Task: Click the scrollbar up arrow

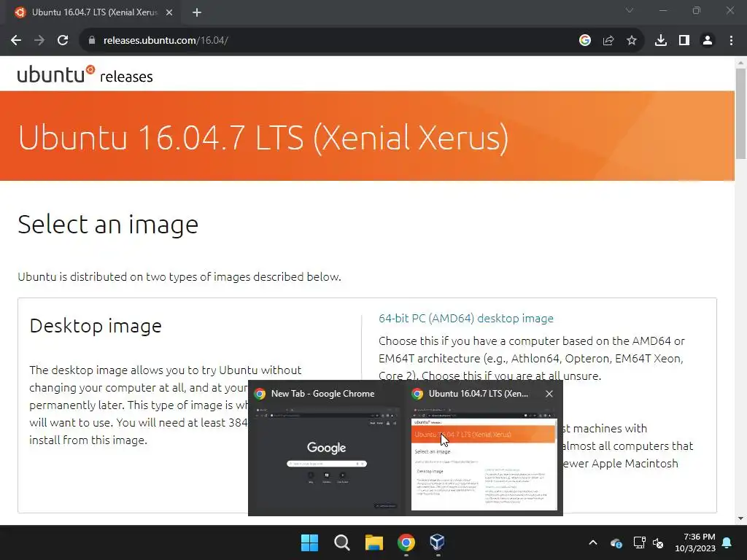Action: [740, 62]
